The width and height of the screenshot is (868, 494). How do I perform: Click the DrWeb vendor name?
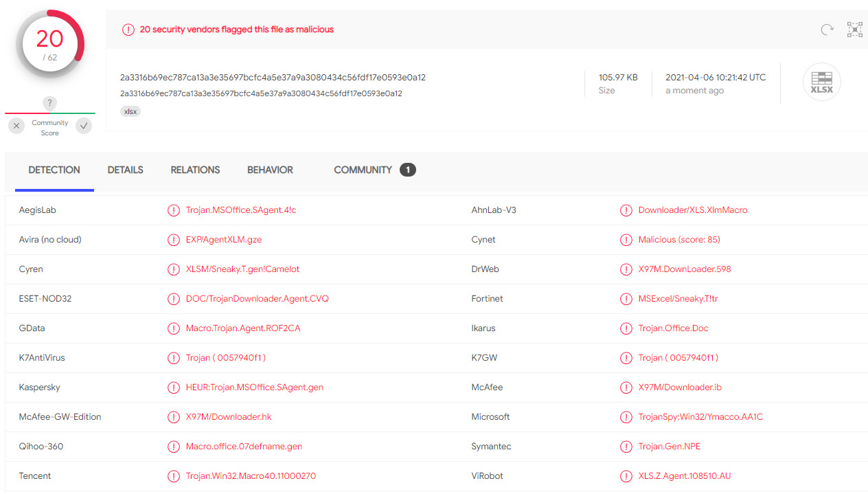pos(486,269)
